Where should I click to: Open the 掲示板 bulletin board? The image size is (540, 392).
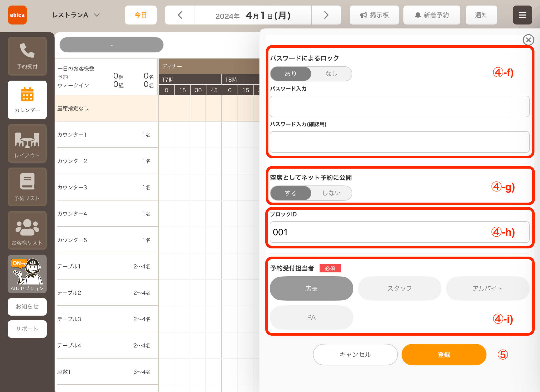374,15
